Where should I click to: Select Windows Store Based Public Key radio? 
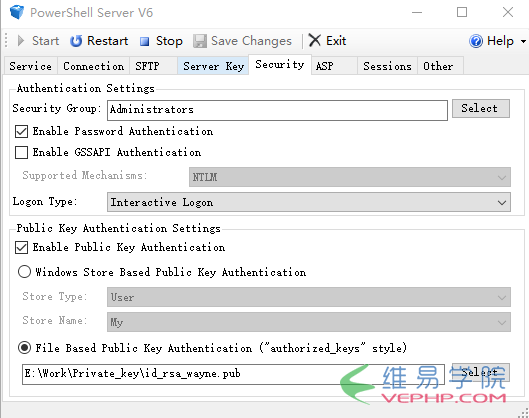(24, 272)
